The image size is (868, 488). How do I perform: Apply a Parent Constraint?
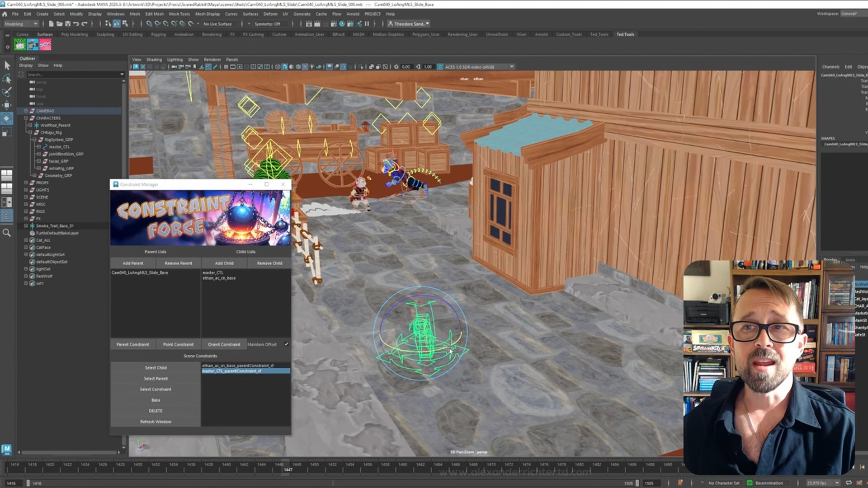click(133, 345)
